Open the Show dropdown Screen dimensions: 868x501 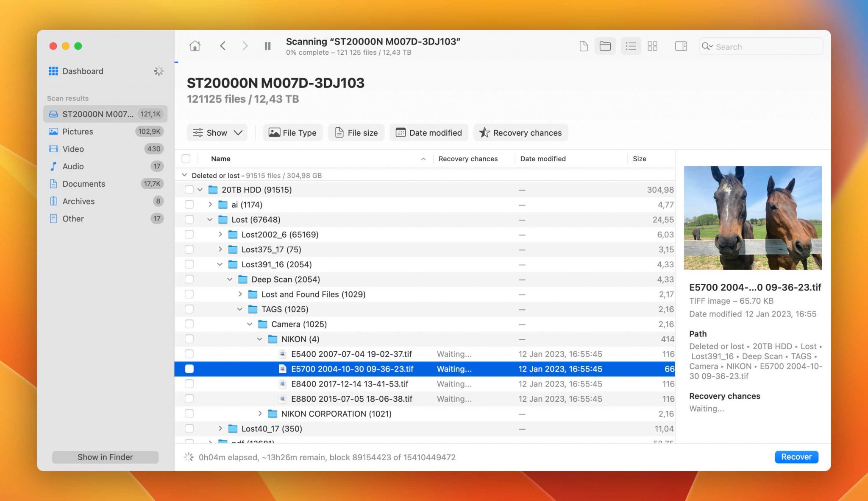click(217, 132)
